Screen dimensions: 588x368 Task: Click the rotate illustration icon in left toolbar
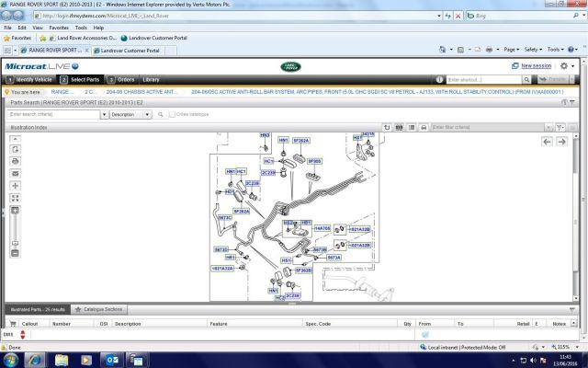(x=15, y=149)
